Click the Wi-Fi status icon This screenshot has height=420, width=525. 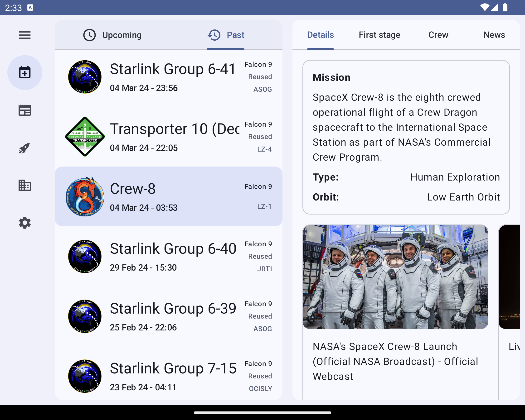pos(485,8)
